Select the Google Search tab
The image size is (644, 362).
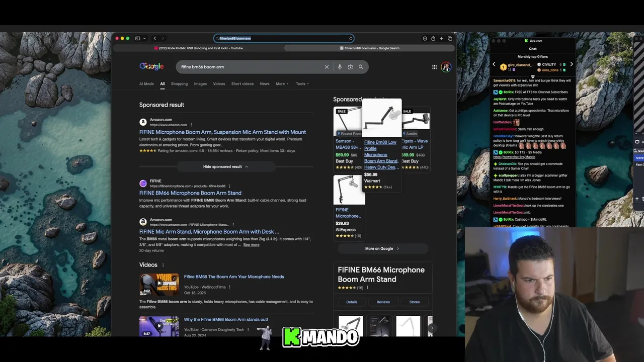coord(370,48)
